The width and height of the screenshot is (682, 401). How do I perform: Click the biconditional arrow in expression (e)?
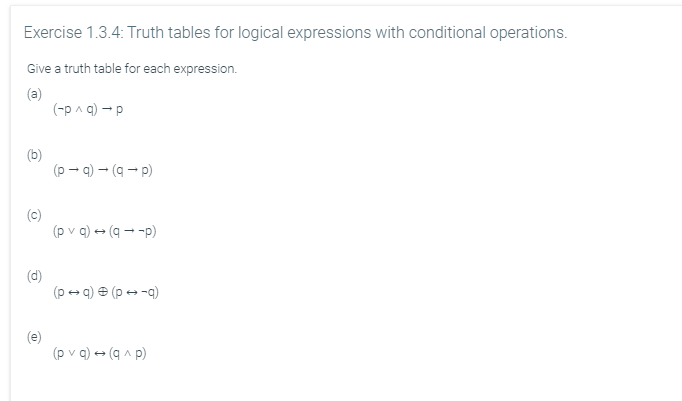point(100,353)
